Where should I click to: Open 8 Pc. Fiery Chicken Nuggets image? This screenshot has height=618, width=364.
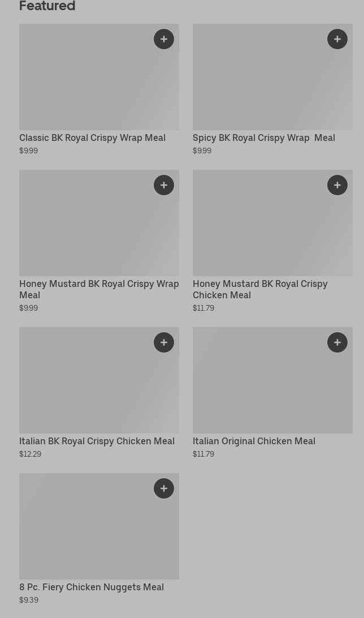click(x=99, y=526)
